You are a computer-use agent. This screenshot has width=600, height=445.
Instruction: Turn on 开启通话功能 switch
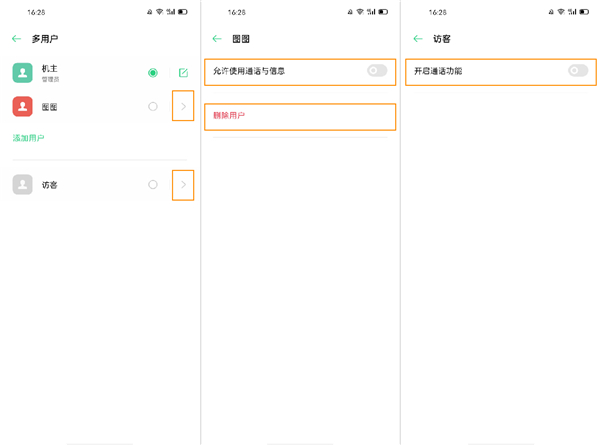577,71
